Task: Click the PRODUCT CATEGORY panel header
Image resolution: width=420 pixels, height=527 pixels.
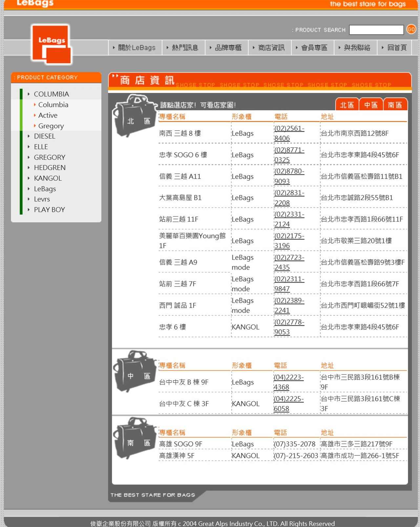Action: 56,77
